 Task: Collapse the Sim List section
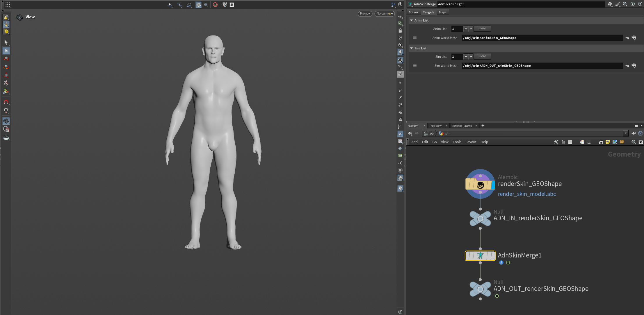point(412,48)
